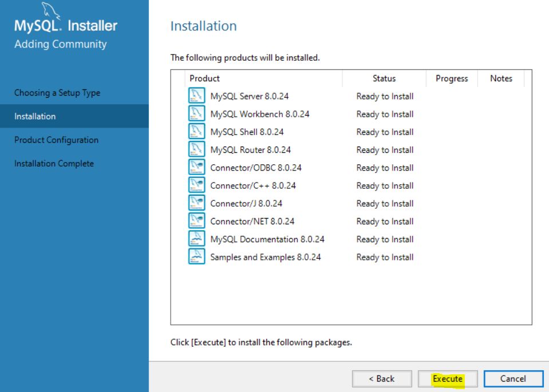Select the MySQL Workbench 8.0.24 row text
This screenshot has height=392, width=549.
pos(260,114)
